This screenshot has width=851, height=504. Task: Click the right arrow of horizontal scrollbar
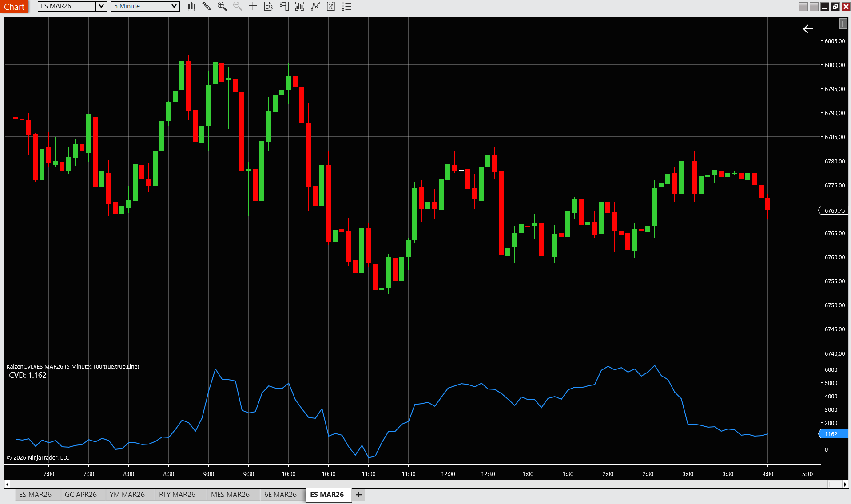(846, 484)
